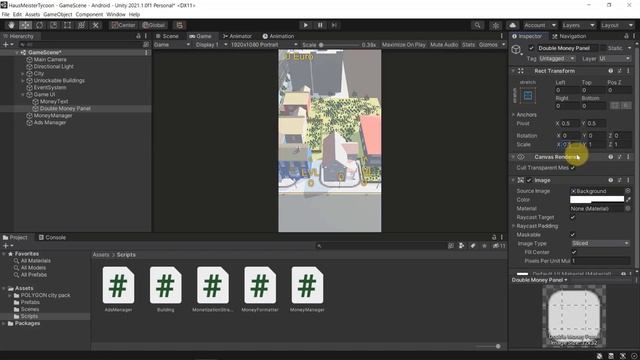This screenshot has height=360, width=640.
Task: Select the Transform tool in toolbar
Action: (81, 25)
